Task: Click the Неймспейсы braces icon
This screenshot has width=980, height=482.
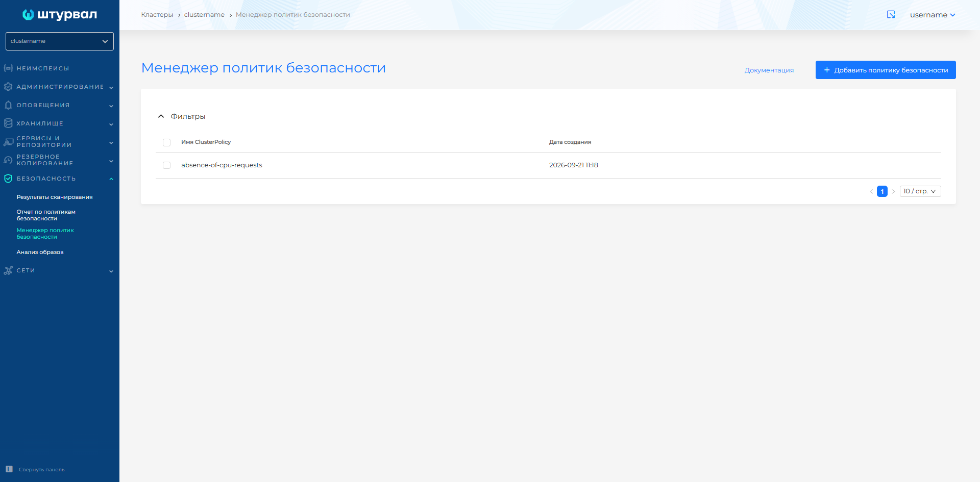Action: coord(8,68)
